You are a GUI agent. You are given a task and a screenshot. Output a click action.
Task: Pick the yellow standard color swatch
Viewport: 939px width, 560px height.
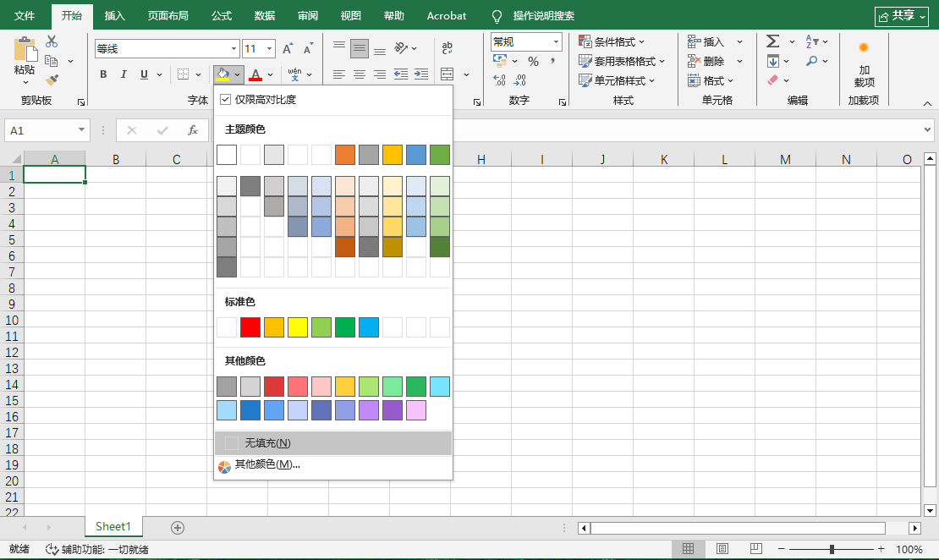(298, 327)
